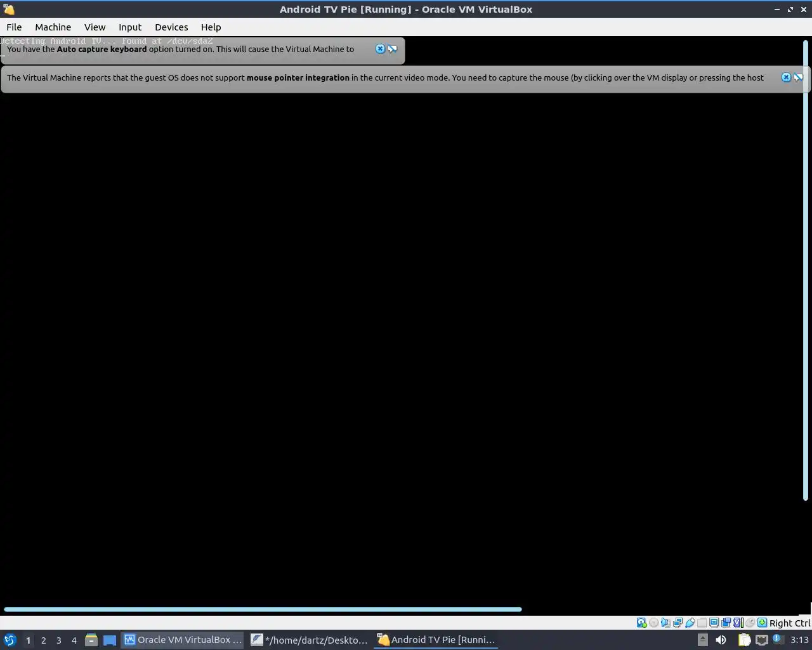Open the Input menu

[x=130, y=27]
